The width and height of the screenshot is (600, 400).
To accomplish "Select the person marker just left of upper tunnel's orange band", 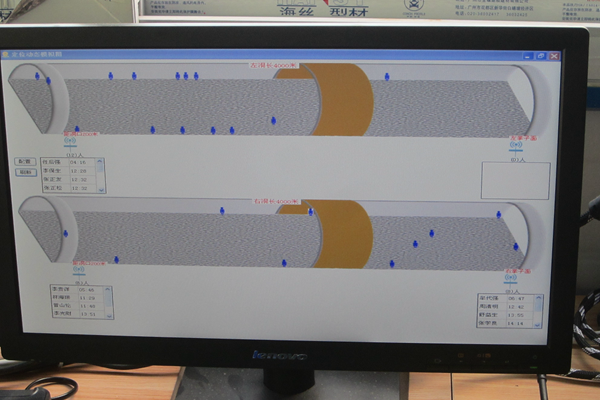I will (x=273, y=120).
